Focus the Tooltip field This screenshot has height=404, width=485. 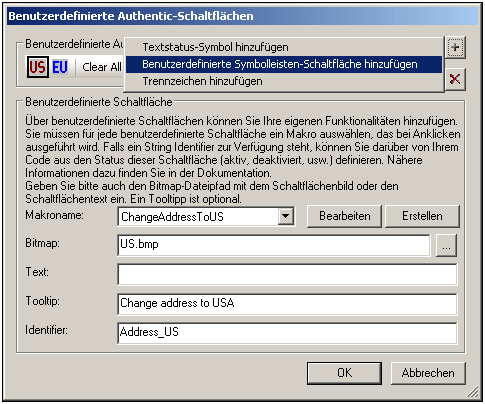(x=287, y=304)
